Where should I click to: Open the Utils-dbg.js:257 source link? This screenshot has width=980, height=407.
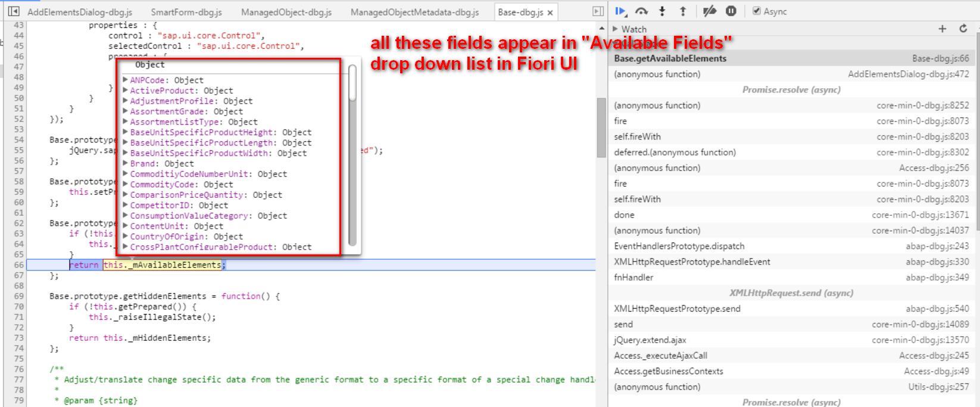pyautogui.click(x=938, y=387)
